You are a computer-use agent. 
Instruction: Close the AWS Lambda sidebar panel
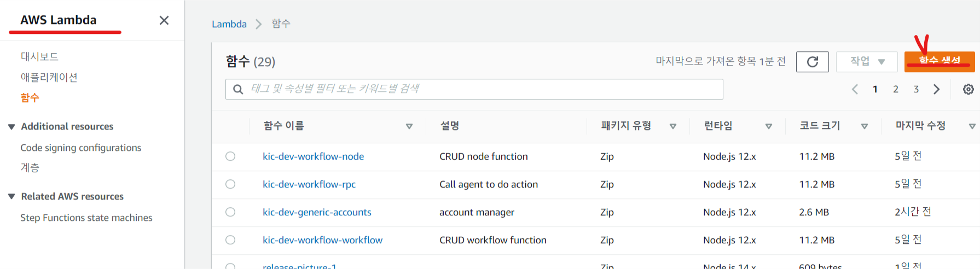click(164, 20)
